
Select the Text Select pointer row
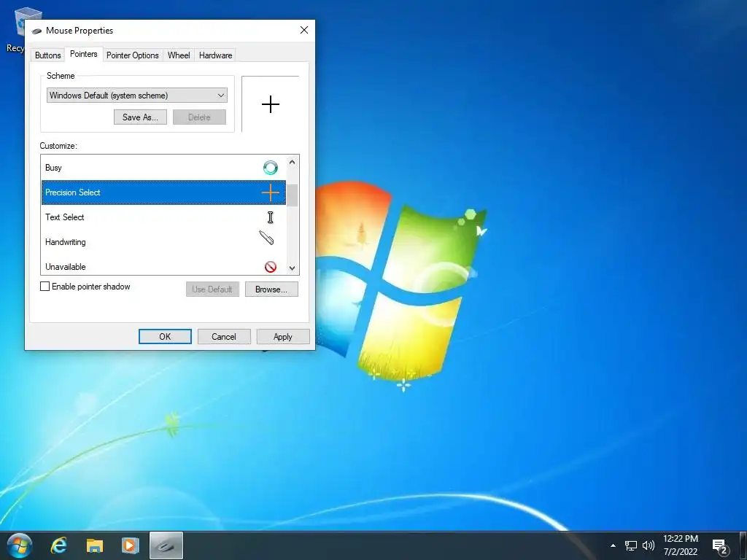163,217
